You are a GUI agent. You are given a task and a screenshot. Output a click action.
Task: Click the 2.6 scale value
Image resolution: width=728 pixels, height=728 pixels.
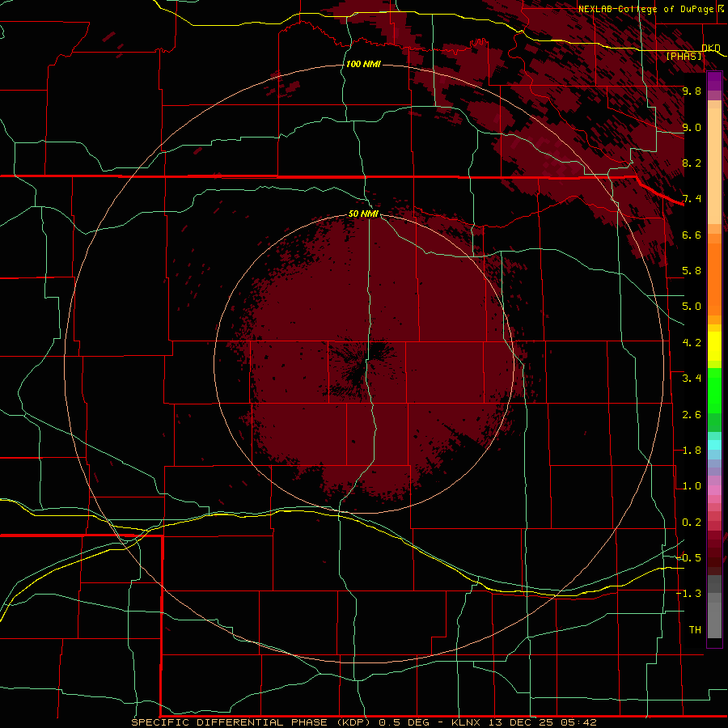692,415
